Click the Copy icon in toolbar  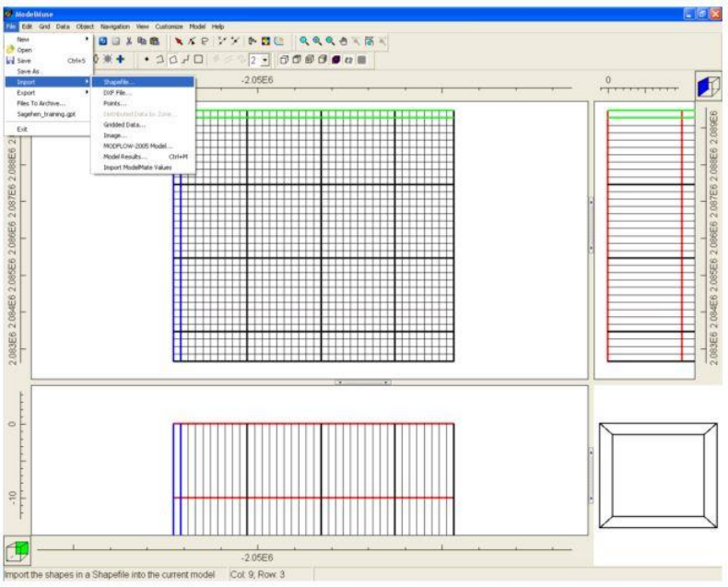coord(142,41)
